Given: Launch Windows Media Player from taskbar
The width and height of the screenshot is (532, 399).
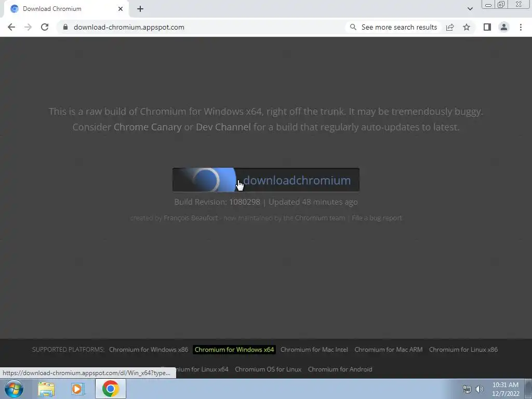Looking at the screenshot, I should [78, 389].
